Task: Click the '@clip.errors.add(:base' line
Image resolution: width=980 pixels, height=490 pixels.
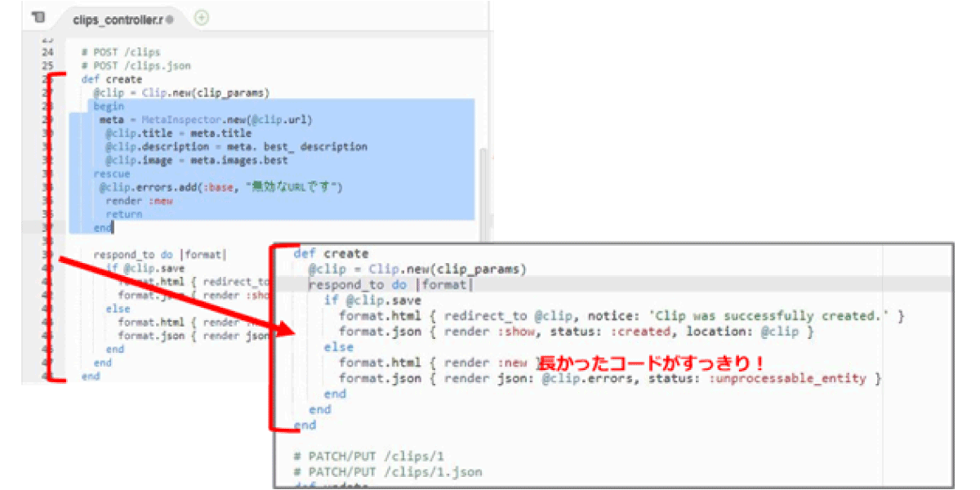Action: (221, 187)
